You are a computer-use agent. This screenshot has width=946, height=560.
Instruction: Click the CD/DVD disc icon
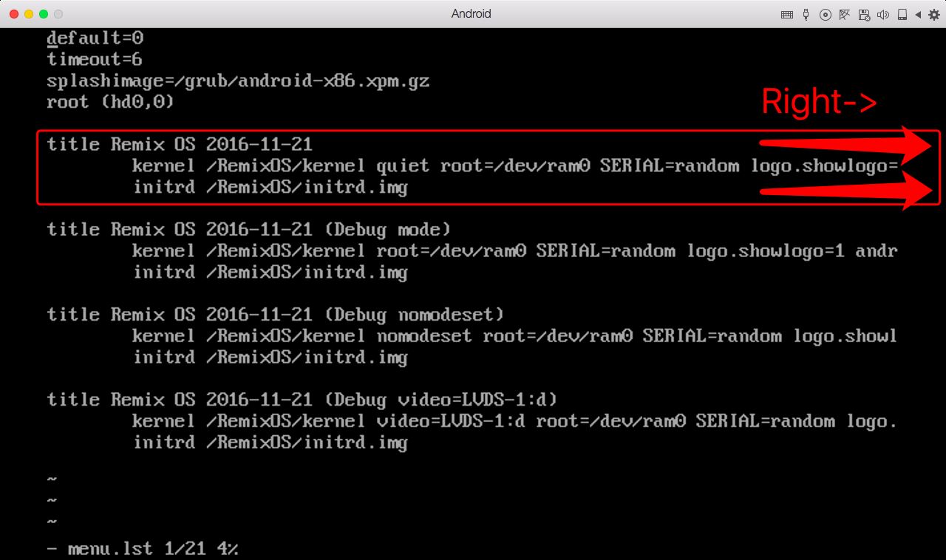(826, 14)
